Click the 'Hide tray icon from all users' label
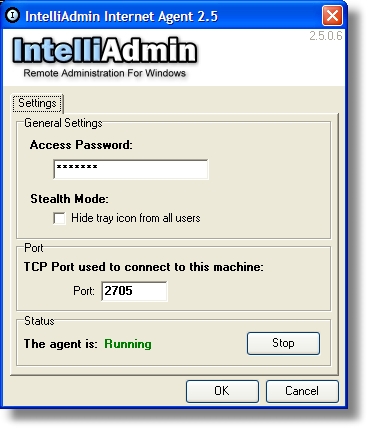The width and height of the screenshot is (368, 429). [136, 218]
